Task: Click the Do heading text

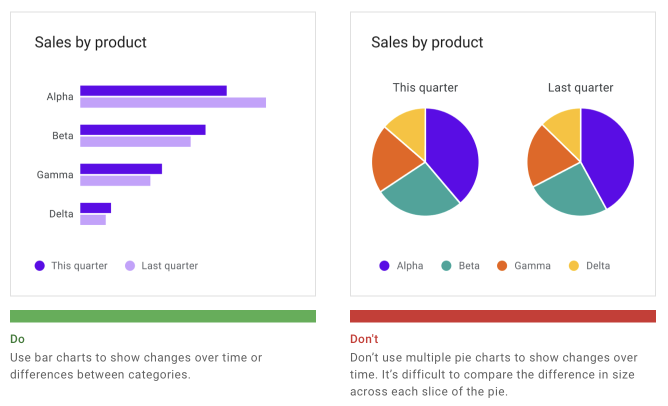Action: (x=17, y=340)
